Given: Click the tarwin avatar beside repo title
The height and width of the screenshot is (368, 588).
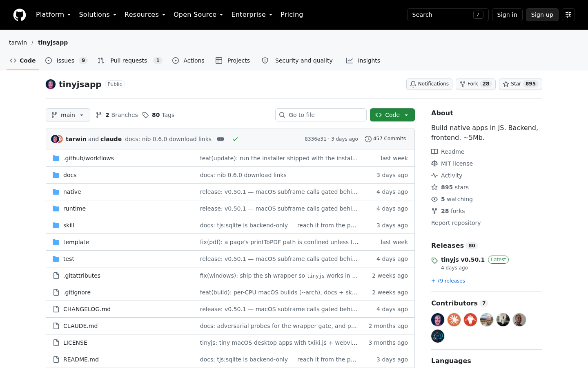Looking at the screenshot, I should click(51, 84).
